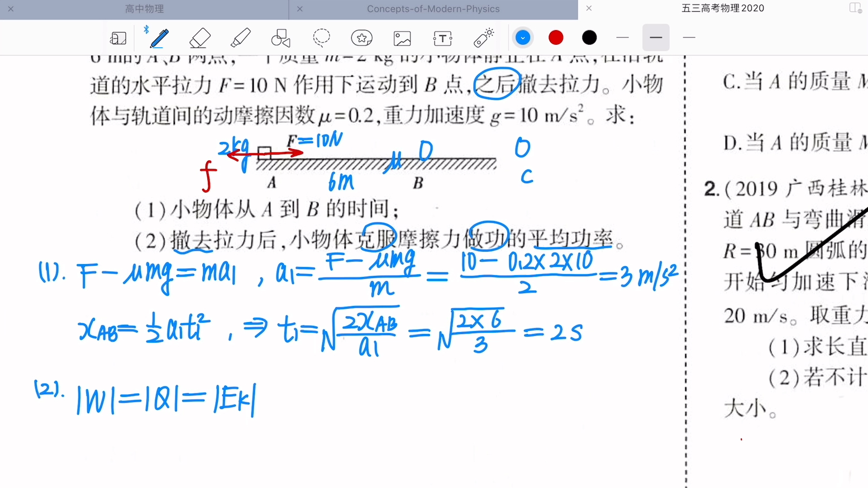Insert an image with the Photo tool

pos(402,37)
